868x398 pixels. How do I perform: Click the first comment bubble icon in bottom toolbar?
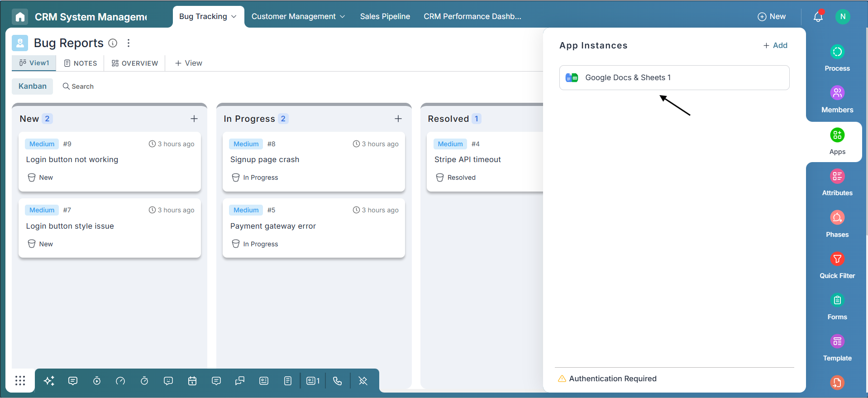click(73, 381)
